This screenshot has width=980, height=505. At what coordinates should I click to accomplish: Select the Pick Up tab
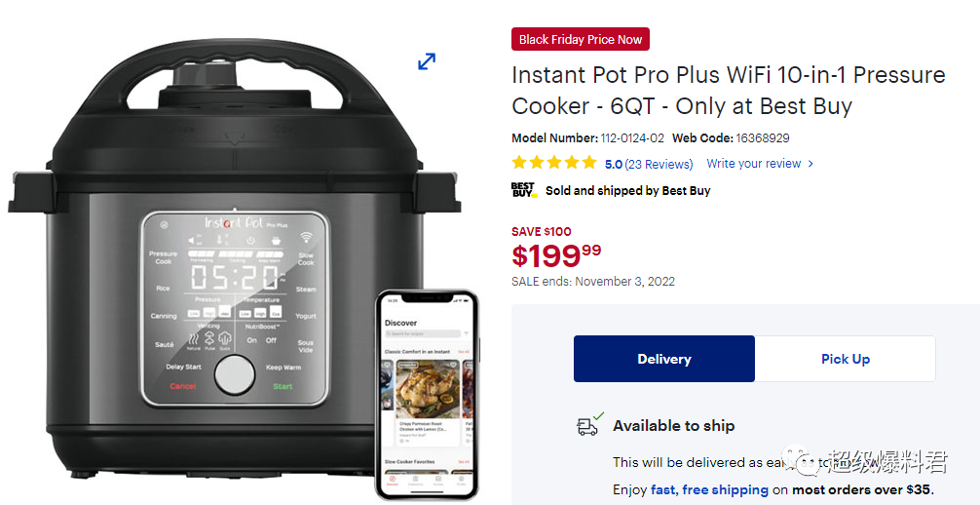pos(845,359)
